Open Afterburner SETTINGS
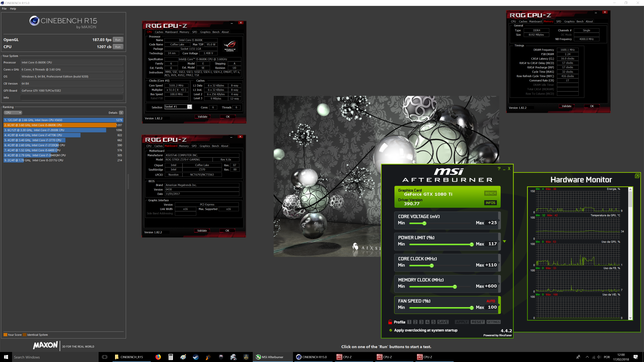644x362 pixels. 494,322
